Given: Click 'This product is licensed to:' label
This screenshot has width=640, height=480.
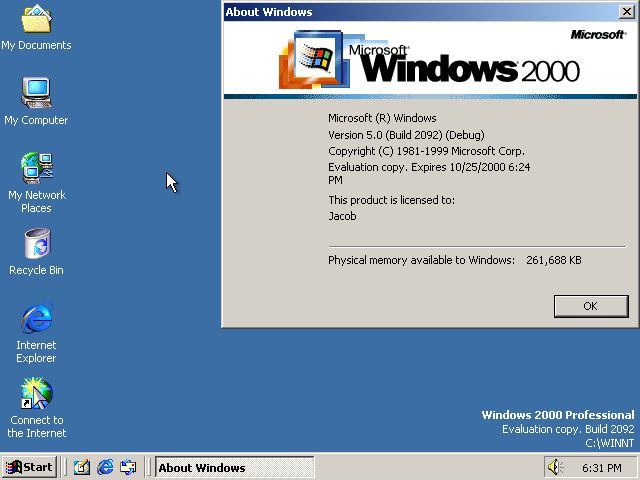Looking at the screenshot, I should pyautogui.click(x=391, y=200).
